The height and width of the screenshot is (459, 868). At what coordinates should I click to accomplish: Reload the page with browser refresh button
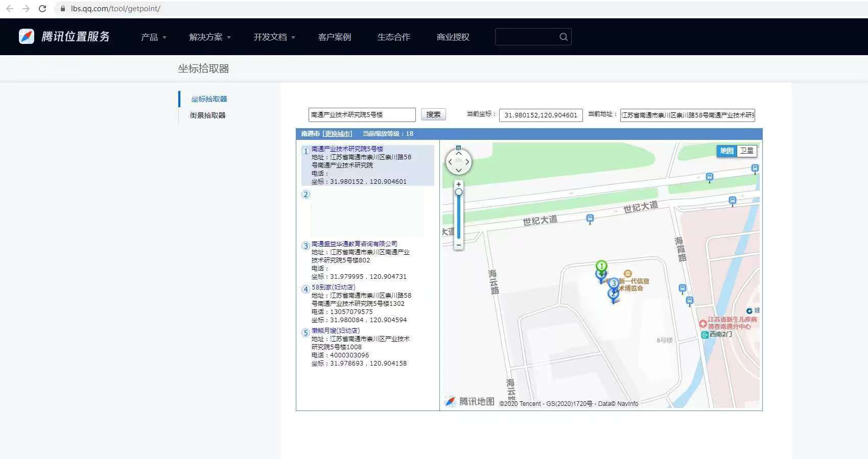[x=42, y=9]
